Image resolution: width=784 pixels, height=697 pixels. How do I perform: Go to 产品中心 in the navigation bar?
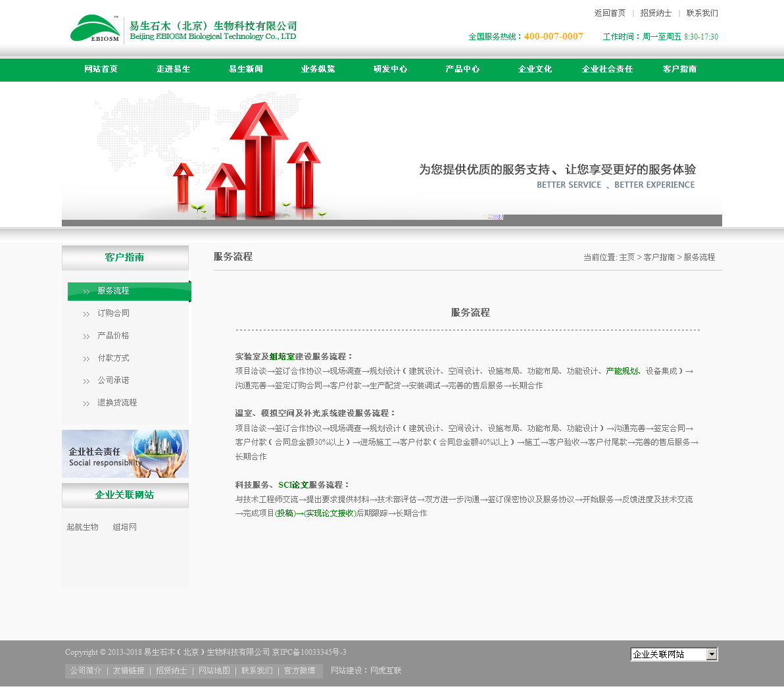tap(462, 69)
